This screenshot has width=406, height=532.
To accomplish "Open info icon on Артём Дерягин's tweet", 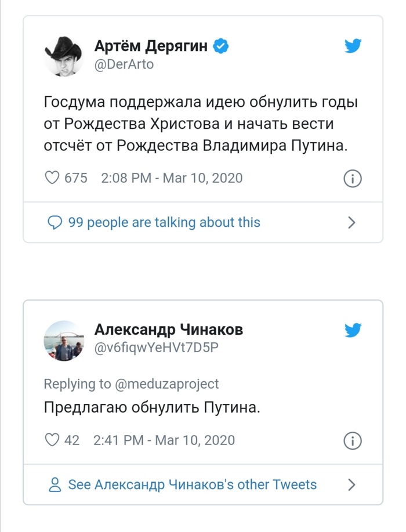I will (x=353, y=178).
